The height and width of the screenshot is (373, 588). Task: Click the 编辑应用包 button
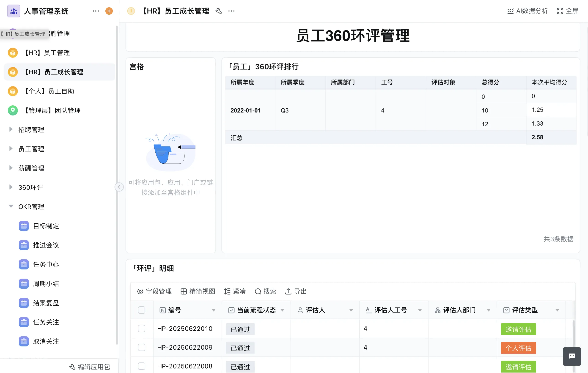(89, 367)
